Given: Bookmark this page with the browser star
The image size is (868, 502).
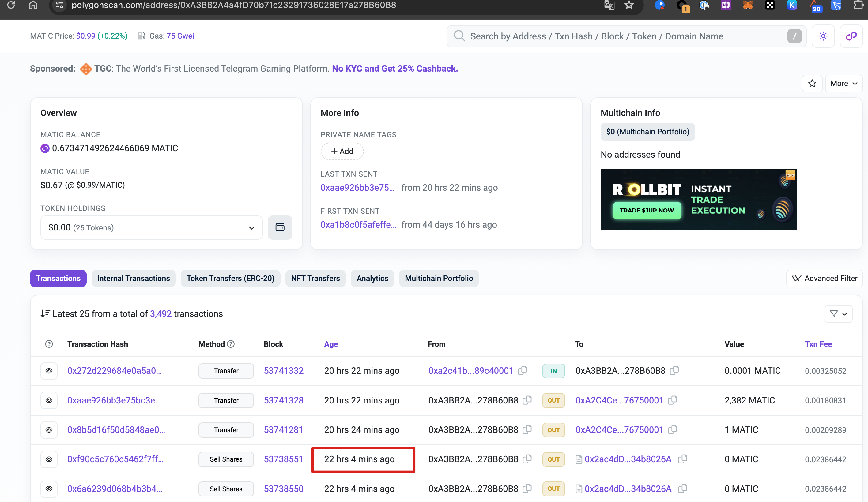Looking at the screenshot, I should 629,5.
